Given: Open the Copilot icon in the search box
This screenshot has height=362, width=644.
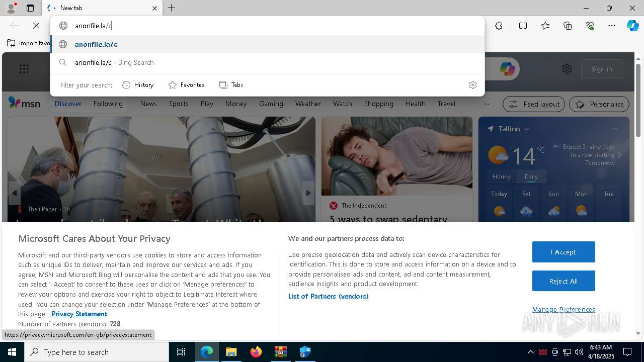Looking at the screenshot, I should (x=507, y=69).
